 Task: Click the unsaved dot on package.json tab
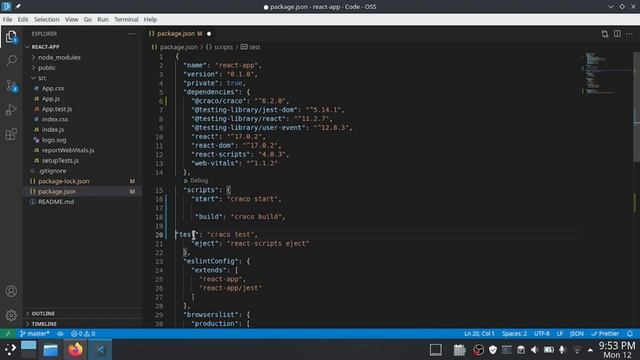click(x=209, y=34)
